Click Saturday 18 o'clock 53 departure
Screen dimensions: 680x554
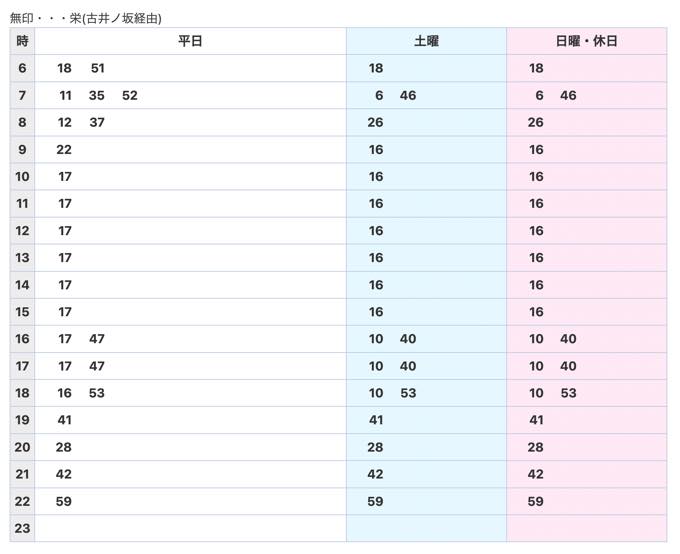408,393
